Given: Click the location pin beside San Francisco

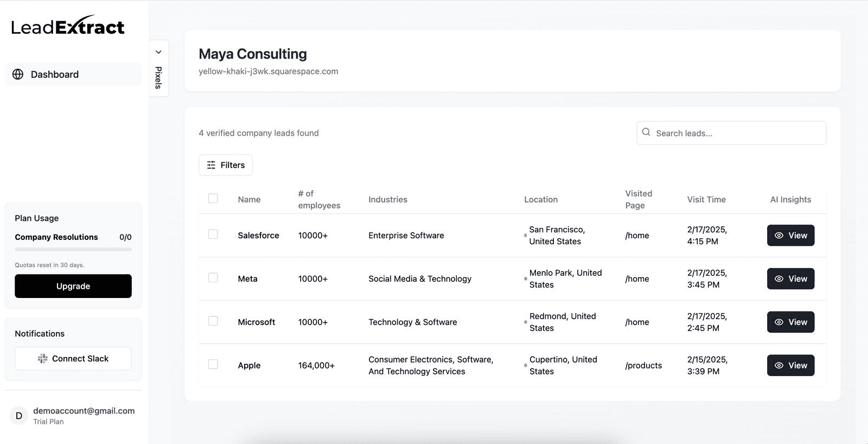Looking at the screenshot, I should point(525,236).
